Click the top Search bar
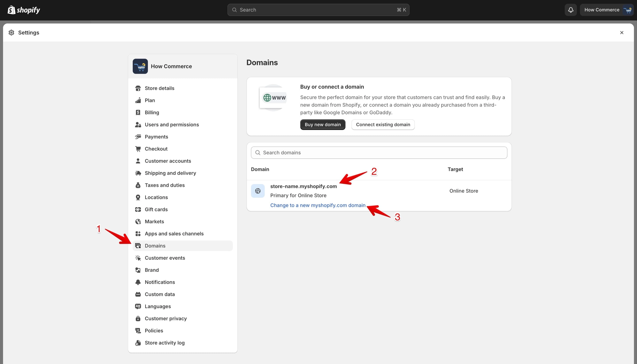This screenshot has width=637, height=364. pos(318,10)
